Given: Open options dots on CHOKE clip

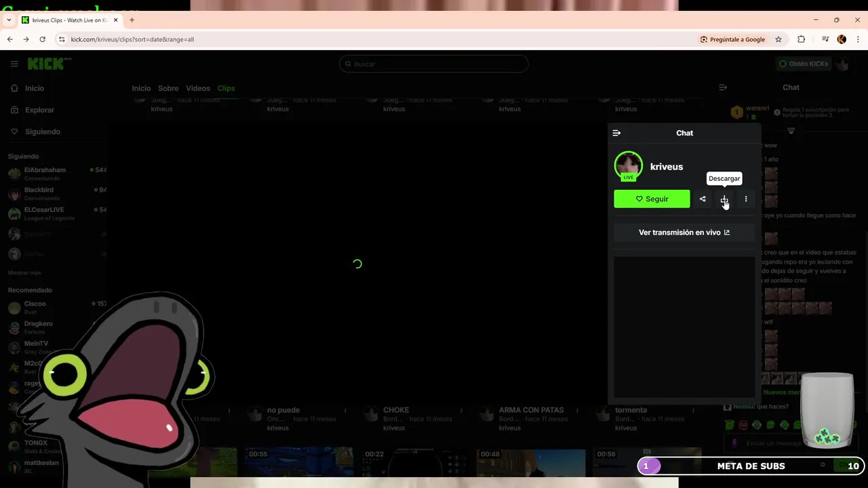Looking at the screenshot, I should (461, 411).
